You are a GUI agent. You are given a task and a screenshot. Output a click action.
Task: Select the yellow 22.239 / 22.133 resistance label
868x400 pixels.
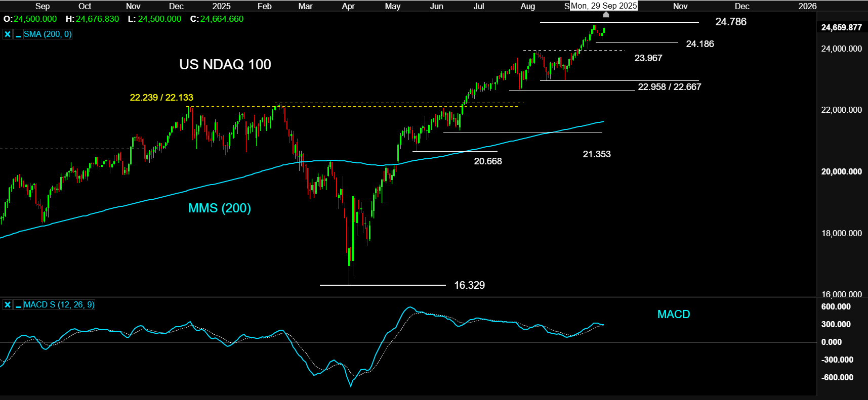click(161, 98)
